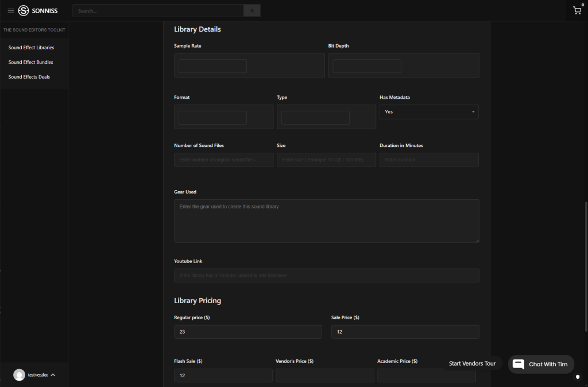Image resolution: width=588 pixels, height=387 pixels.
Task: Click the Has Metadata label
Action: point(394,98)
